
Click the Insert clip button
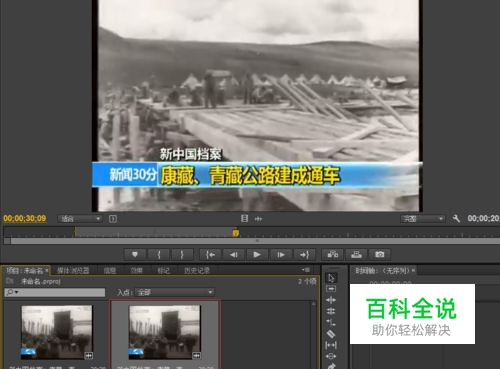(x=333, y=255)
